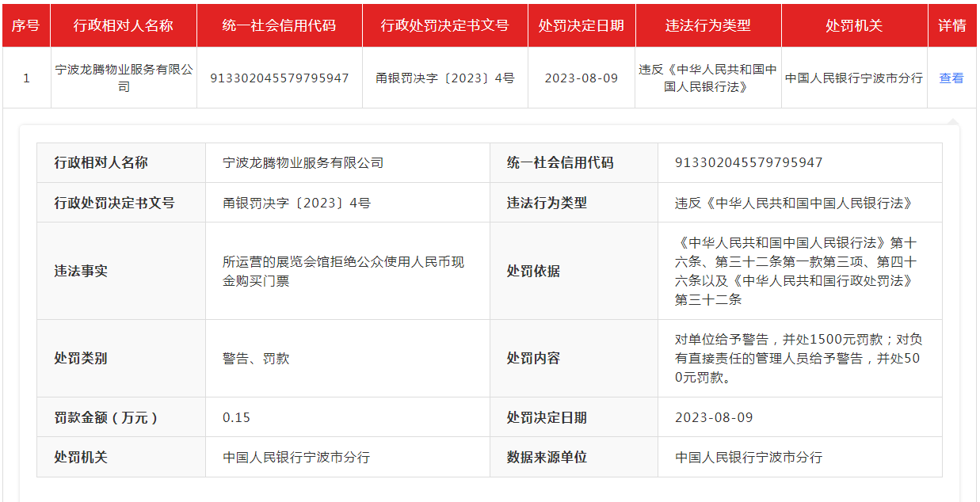Select the legal basis text beside 处罚依据
This screenshot has width=980, height=502.
tap(796, 271)
